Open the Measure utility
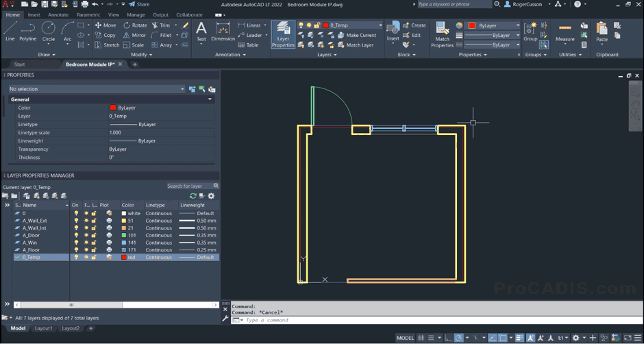The width and height of the screenshot is (644, 344). pyautogui.click(x=565, y=32)
